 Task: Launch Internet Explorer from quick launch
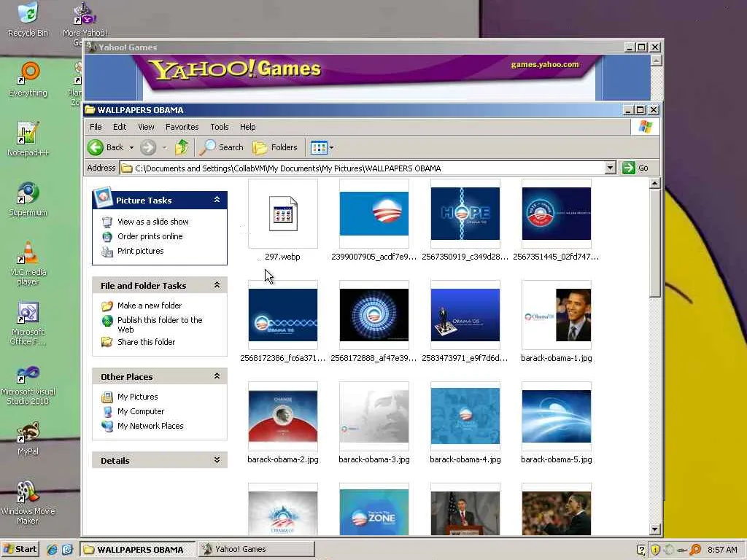pos(52,550)
